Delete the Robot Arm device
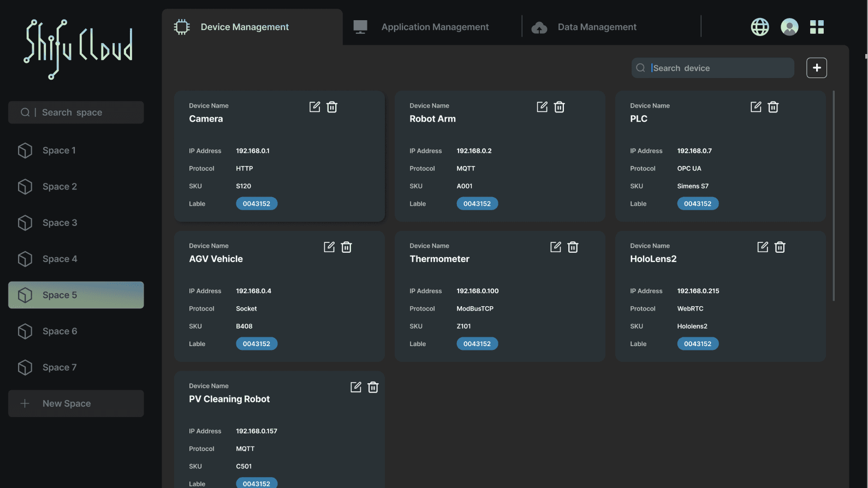The width and height of the screenshot is (868, 488). tap(559, 107)
